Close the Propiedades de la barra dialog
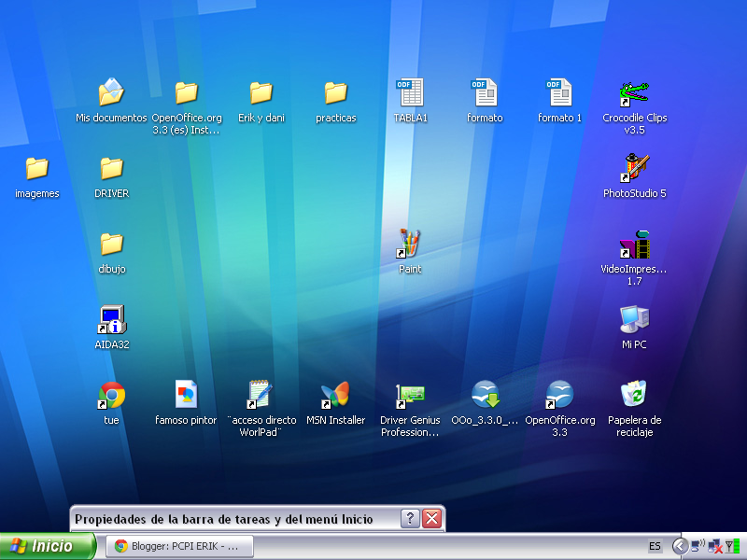This screenshot has height=560, width=747. [x=432, y=518]
